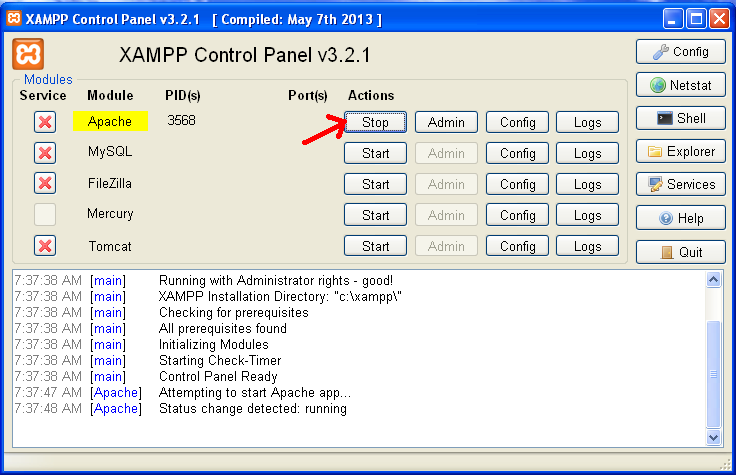Click the highlighted Apache module label
736x475 pixels.
110,121
